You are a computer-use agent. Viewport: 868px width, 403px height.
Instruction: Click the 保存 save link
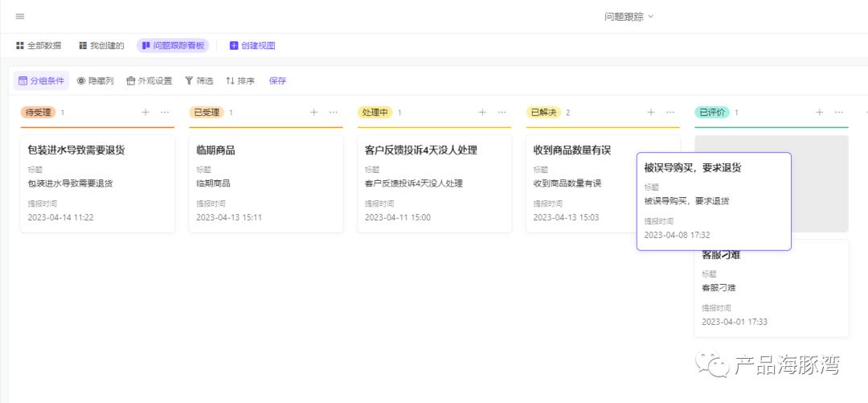click(277, 80)
